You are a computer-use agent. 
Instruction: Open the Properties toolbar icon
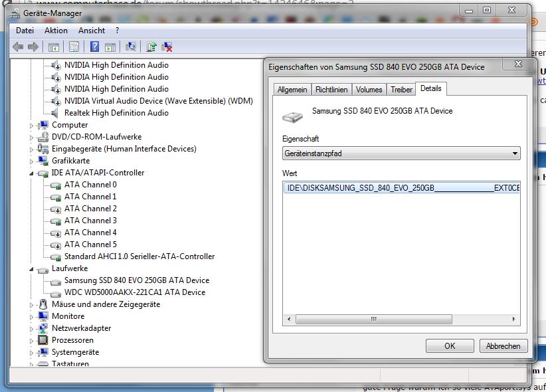pos(74,47)
